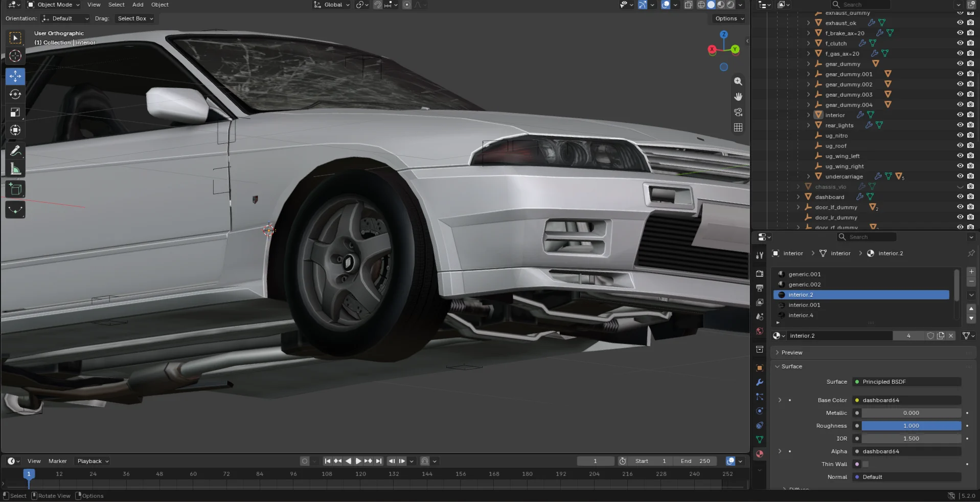Open the Output properties tab

click(x=760, y=288)
